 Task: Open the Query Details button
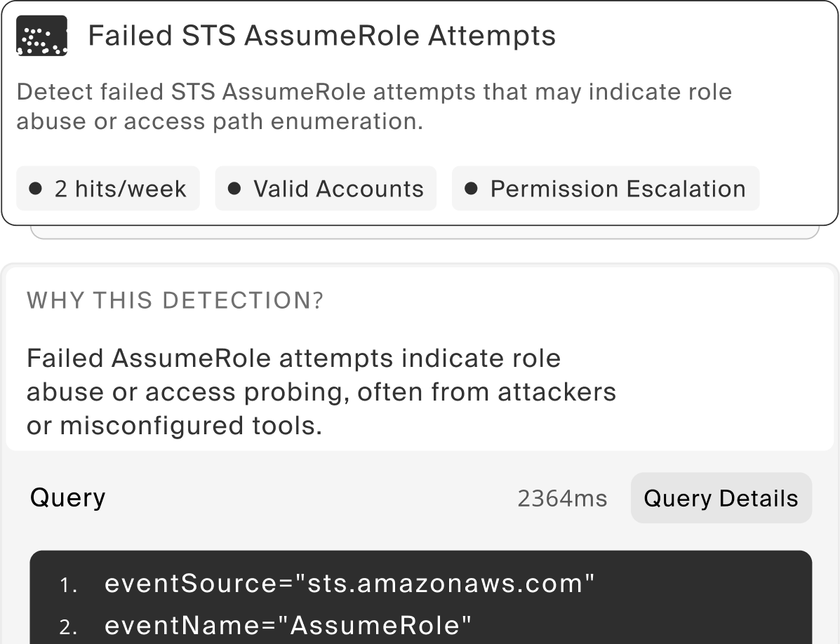coord(721,498)
